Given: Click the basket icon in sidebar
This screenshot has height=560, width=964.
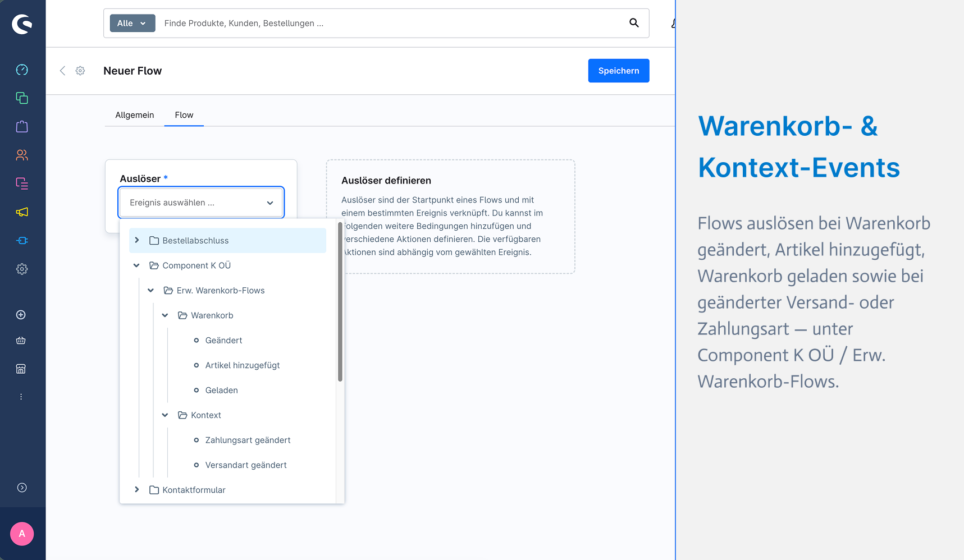Looking at the screenshot, I should click(x=21, y=341).
